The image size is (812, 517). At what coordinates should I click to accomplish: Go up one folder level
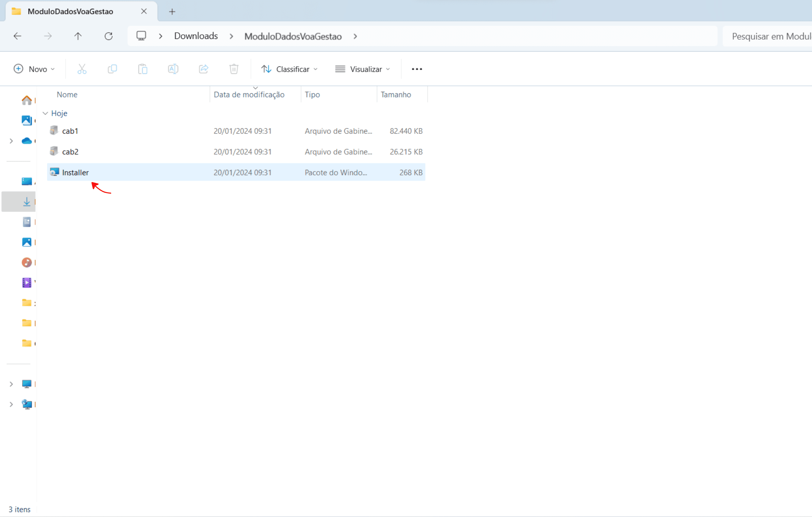78,36
